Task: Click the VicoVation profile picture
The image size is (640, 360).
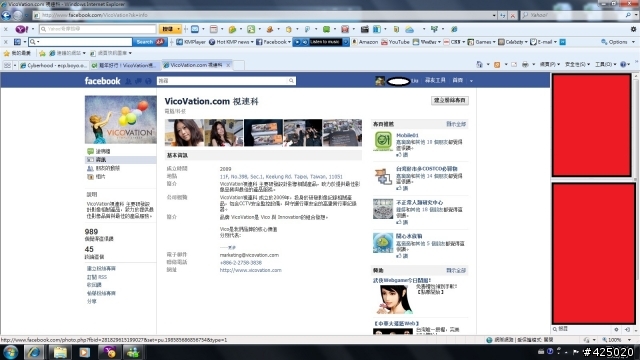Action: pos(120,120)
